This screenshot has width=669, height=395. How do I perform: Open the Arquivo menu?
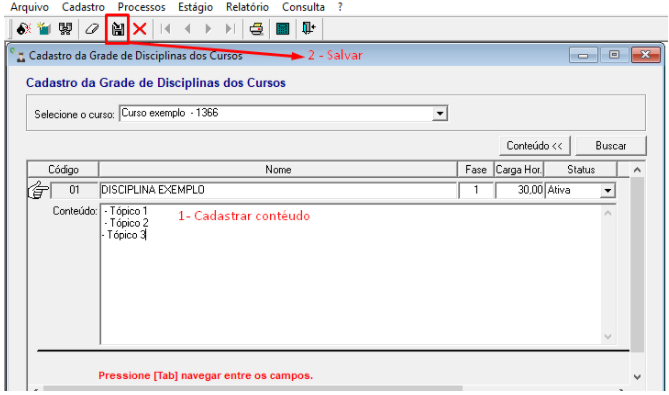(x=29, y=7)
